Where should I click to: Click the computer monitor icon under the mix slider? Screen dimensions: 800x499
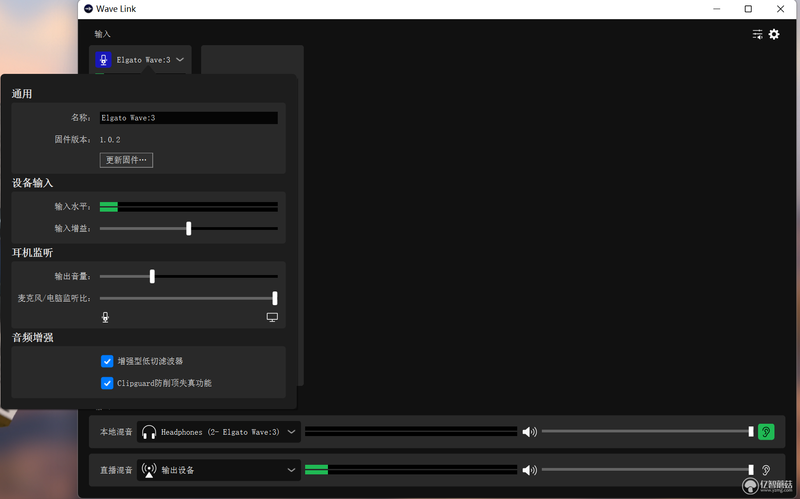(x=272, y=317)
